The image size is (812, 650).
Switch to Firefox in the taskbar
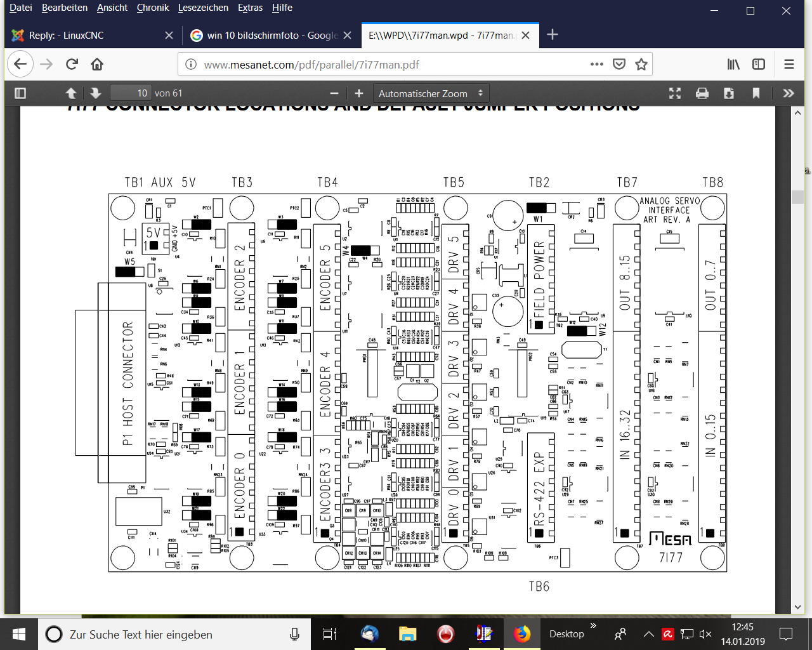point(522,634)
